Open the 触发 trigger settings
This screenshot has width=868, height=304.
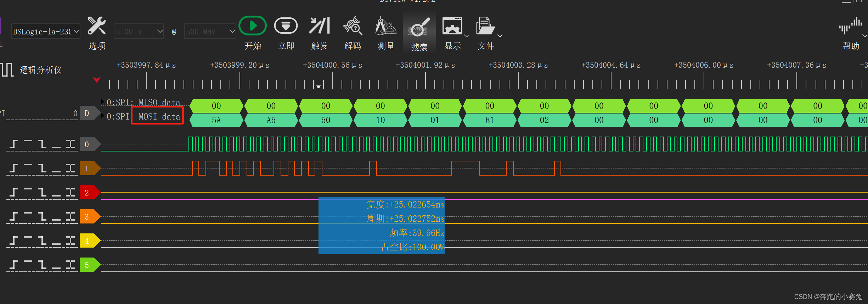320,26
